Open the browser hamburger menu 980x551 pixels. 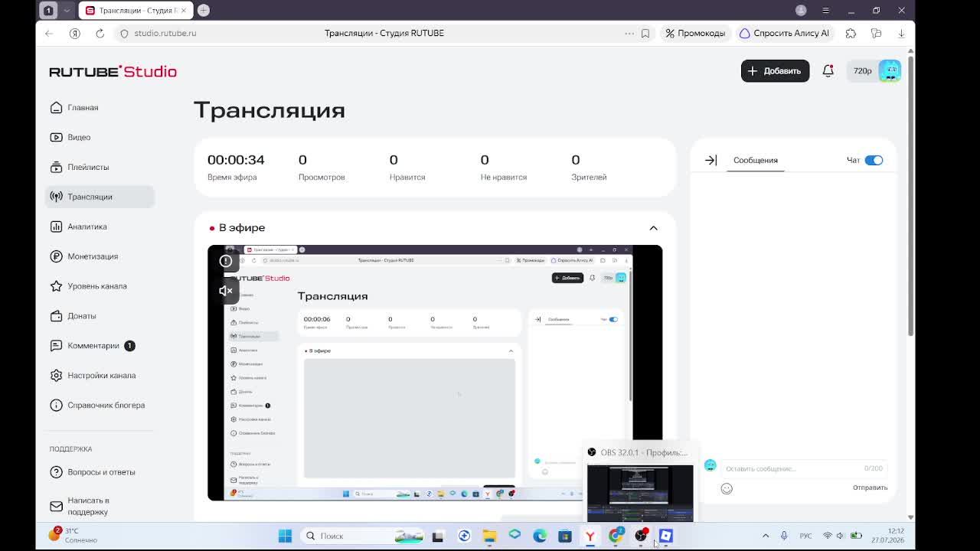pos(825,10)
